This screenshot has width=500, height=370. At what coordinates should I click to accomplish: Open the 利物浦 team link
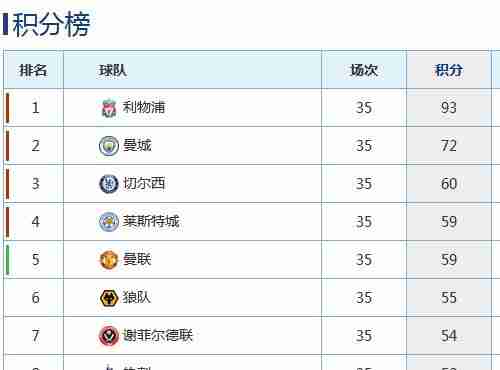tap(144, 107)
